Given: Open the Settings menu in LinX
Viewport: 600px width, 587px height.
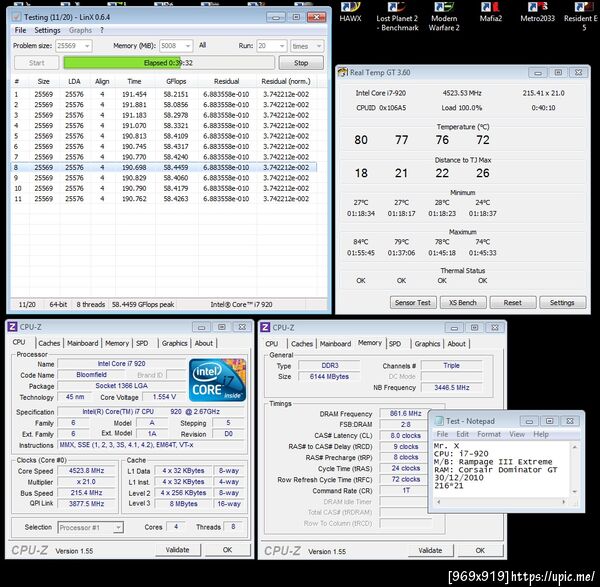Looking at the screenshot, I should point(47,30).
